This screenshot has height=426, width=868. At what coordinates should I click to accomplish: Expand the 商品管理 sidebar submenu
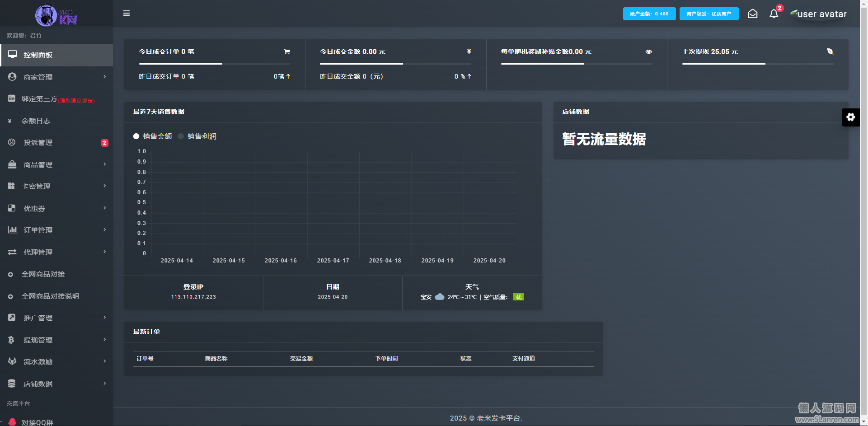(56, 165)
